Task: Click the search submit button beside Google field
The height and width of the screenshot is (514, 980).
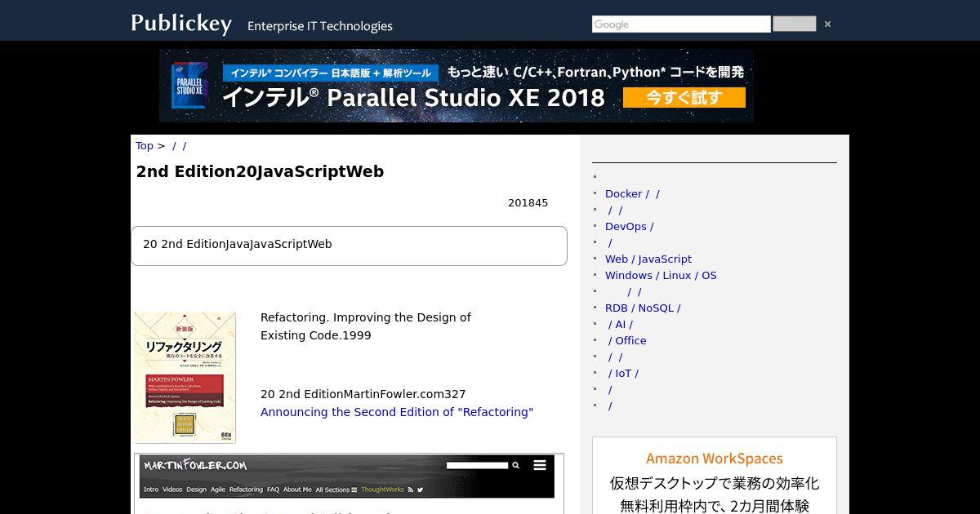Action: pyautogui.click(x=795, y=24)
